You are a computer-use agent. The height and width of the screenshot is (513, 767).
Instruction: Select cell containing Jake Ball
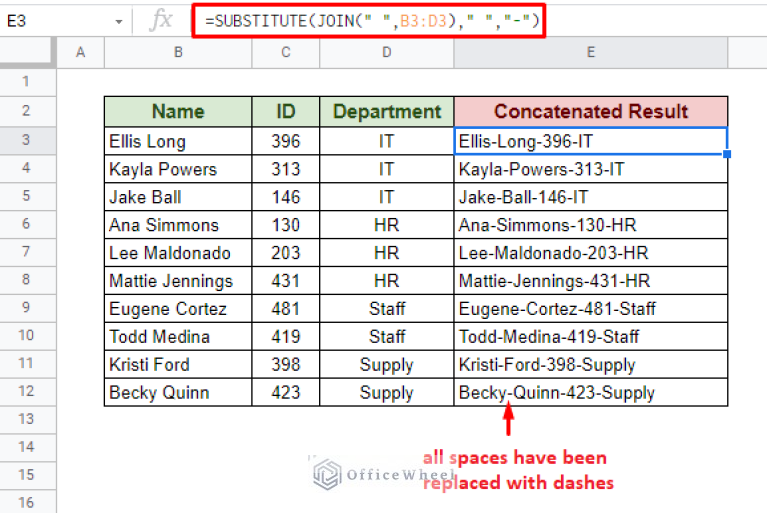(178, 197)
